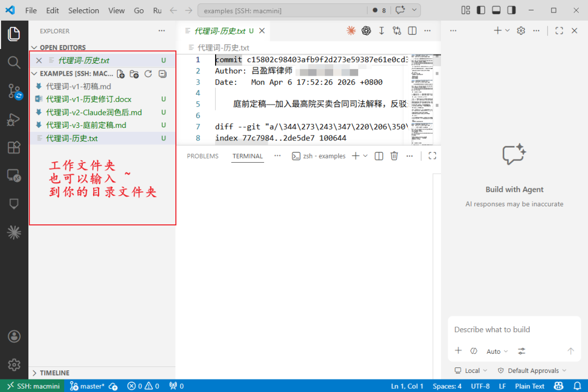
Task: Click master branch in status bar
Action: click(x=87, y=386)
